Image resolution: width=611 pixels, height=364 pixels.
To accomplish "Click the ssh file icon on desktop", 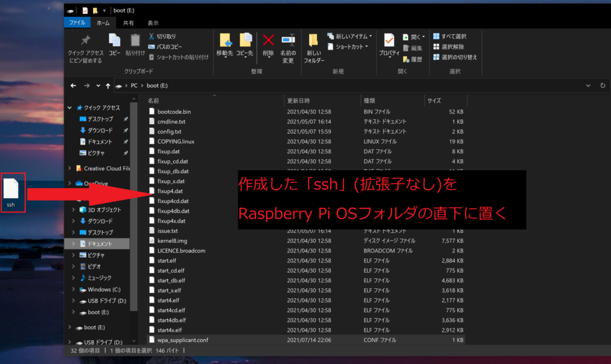I will click(x=11, y=189).
